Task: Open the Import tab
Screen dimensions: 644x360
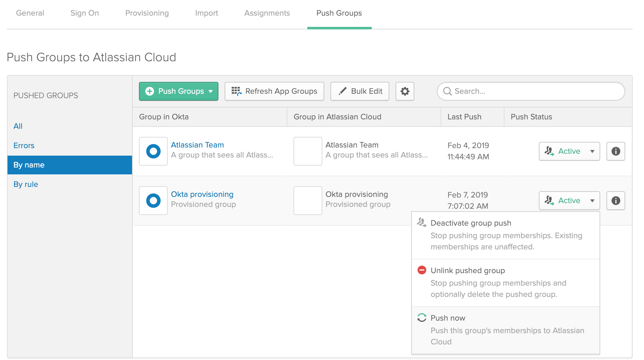Action: click(x=207, y=13)
